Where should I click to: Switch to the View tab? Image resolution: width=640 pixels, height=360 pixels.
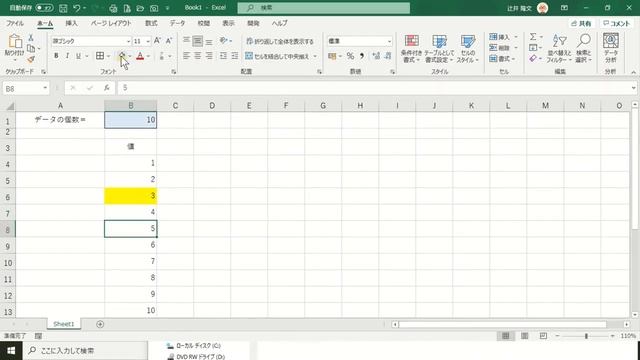[229, 23]
